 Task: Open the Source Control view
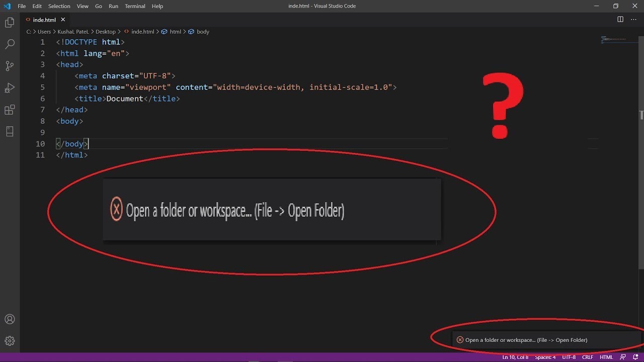[x=10, y=66]
